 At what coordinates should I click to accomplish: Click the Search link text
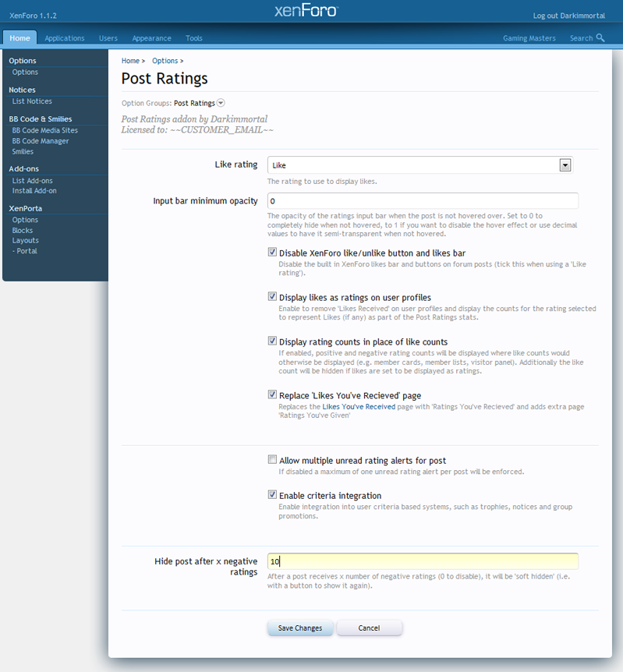pos(581,38)
